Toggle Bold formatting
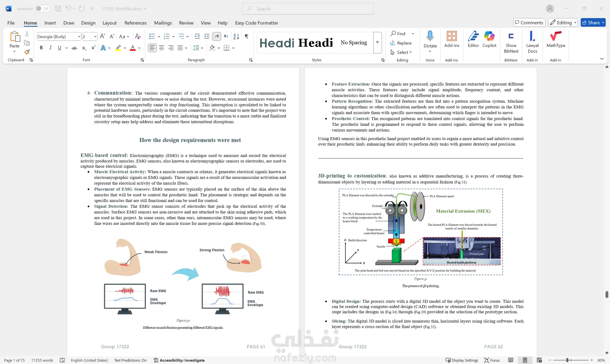The height and width of the screenshot is (364, 610). (x=41, y=48)
